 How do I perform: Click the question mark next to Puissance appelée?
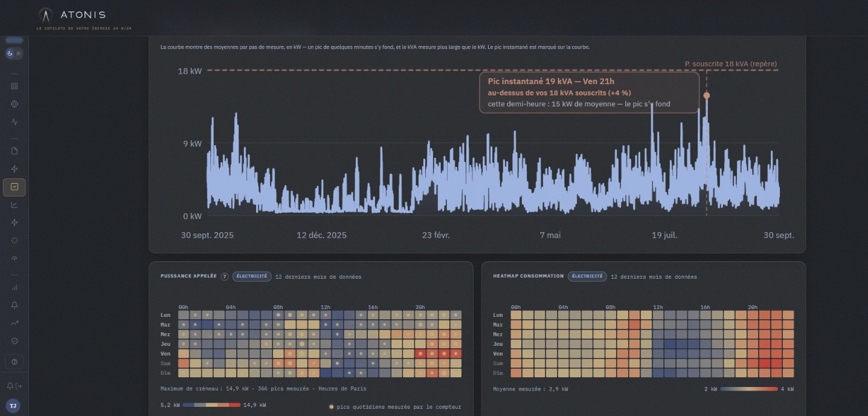coord(225,276)
